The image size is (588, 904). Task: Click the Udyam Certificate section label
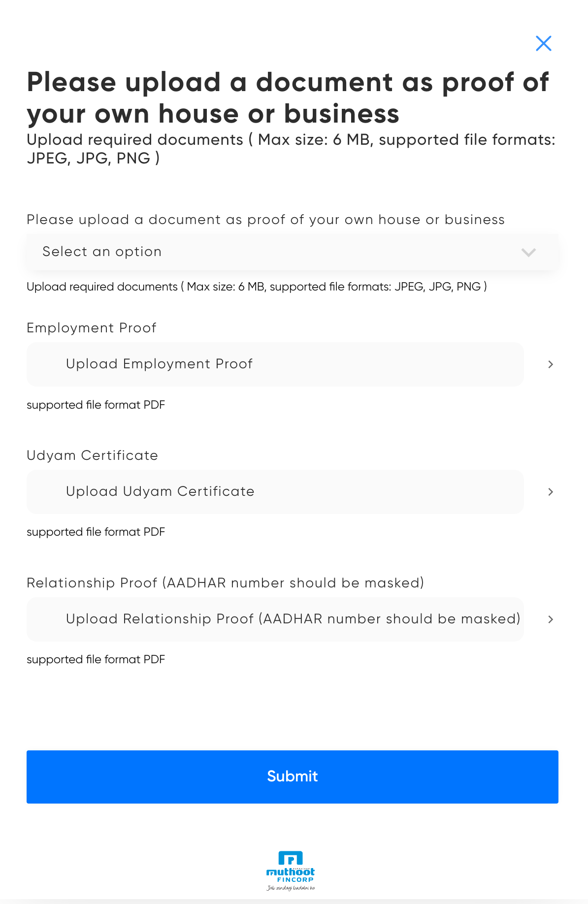[92, 455]
